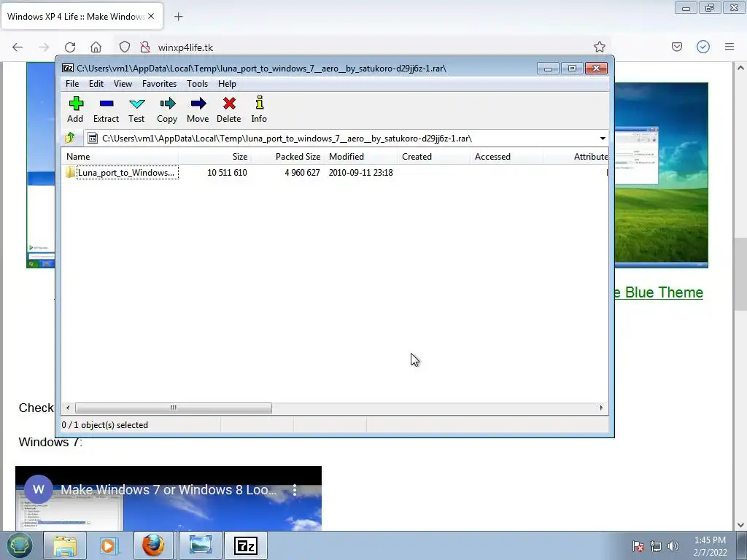Play the Make Windows 7 video thumbnail
747x560 pixels.
click(x=169, y=499)
